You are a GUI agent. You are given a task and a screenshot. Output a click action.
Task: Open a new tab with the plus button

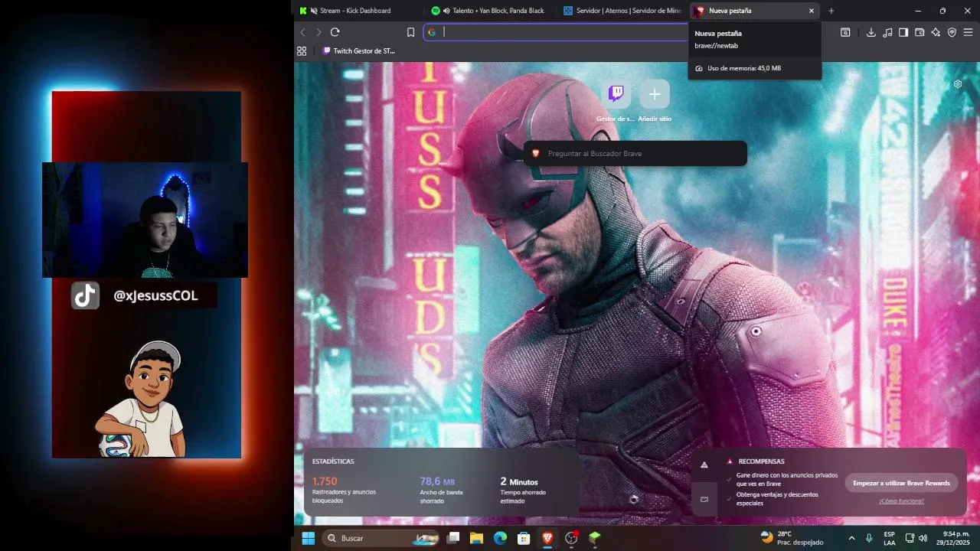(831, 11)
